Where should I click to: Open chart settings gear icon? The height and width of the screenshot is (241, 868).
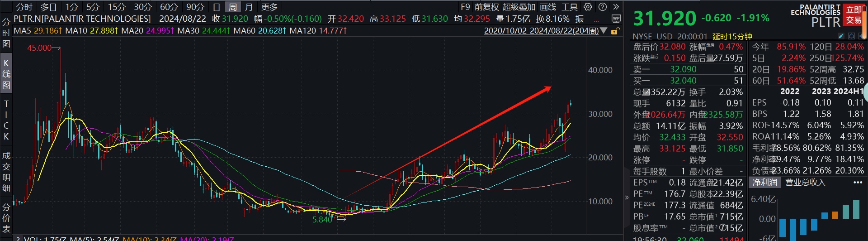click(588, 7)
